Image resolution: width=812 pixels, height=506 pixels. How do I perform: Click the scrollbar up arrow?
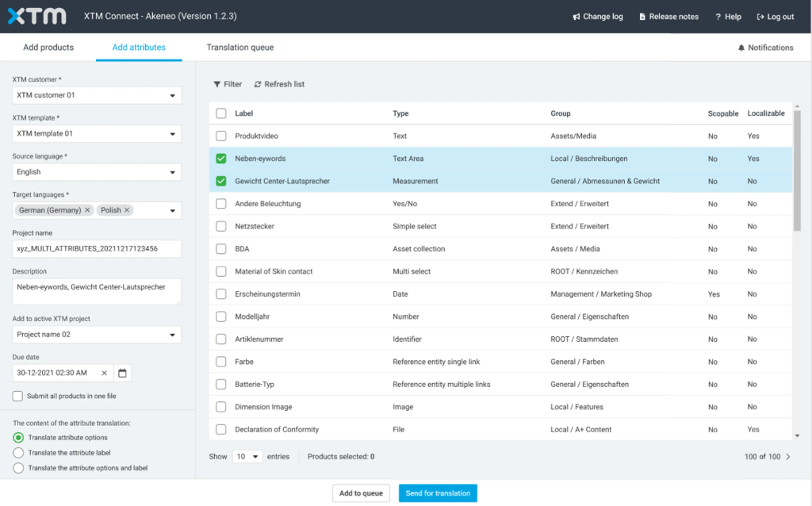tap(797, 106)
